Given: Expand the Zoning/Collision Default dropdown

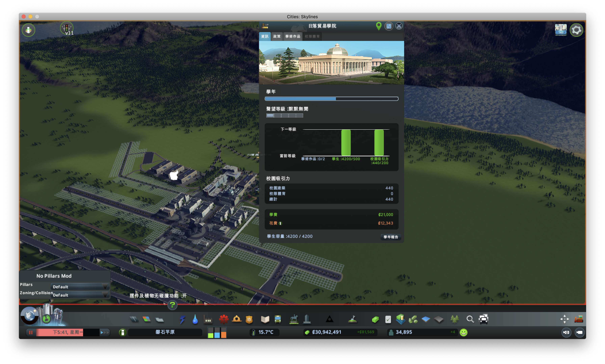Looking at the screenshot, I should [x=80, y=295].
